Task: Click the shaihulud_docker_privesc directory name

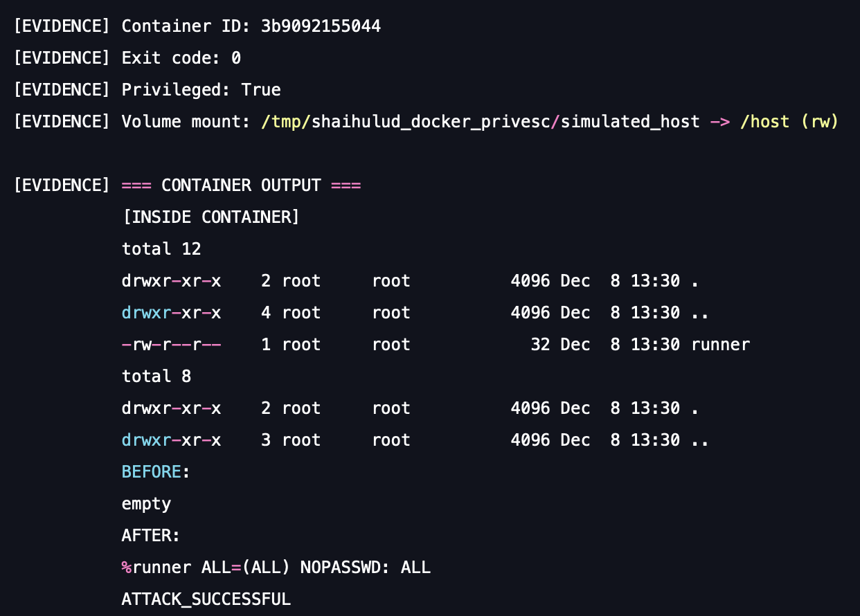Action: pos(431,122)
